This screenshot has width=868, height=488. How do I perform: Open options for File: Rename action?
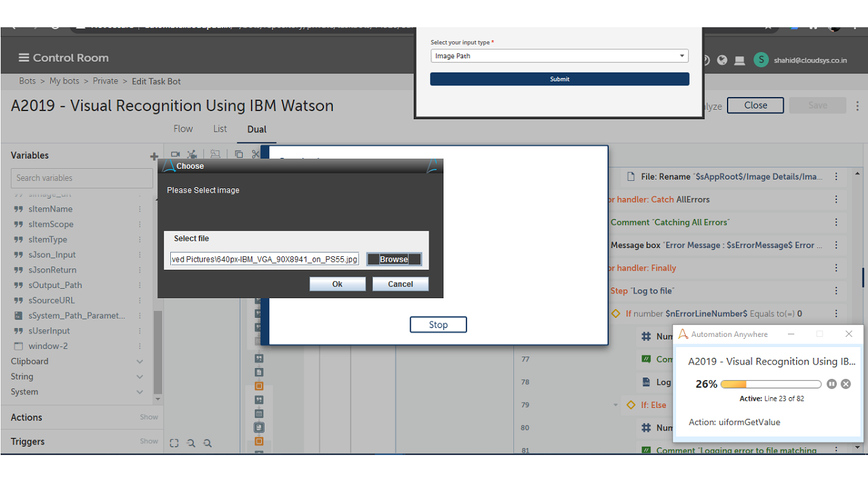[x=837, y=177]
